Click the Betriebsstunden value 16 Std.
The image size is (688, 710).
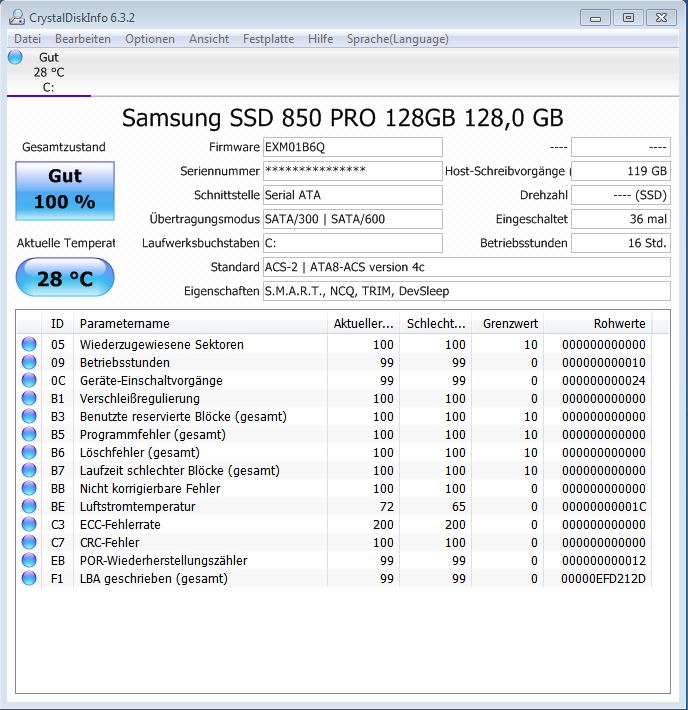pos(621,243)
